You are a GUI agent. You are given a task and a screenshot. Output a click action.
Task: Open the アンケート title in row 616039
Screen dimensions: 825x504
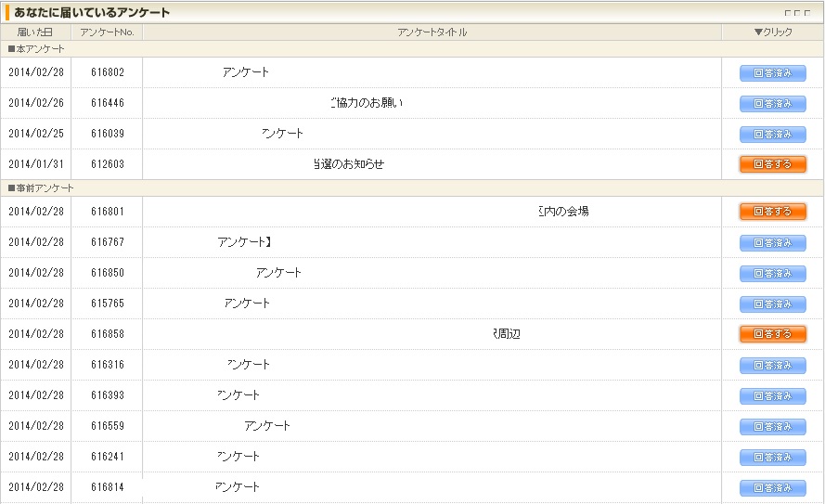282,133
